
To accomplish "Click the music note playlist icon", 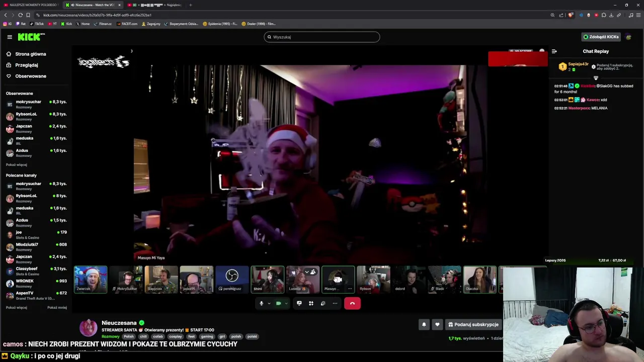I will 631,15.
